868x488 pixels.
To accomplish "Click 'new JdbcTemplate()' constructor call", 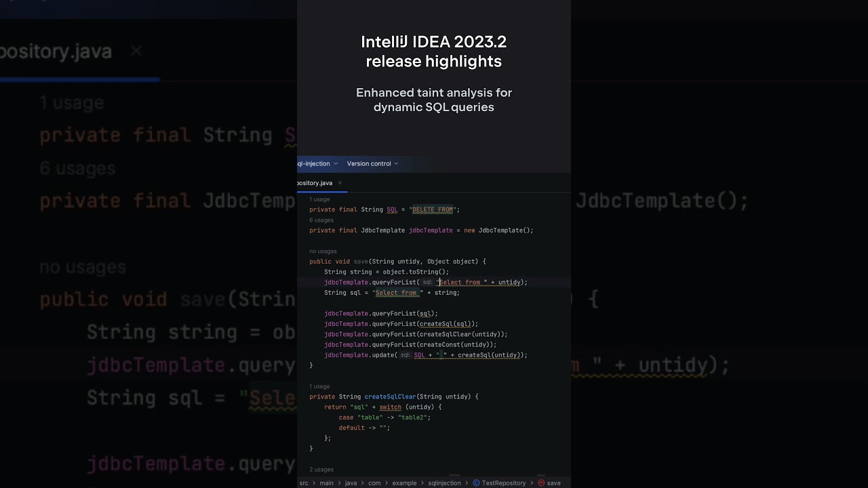I will point(498,230).
